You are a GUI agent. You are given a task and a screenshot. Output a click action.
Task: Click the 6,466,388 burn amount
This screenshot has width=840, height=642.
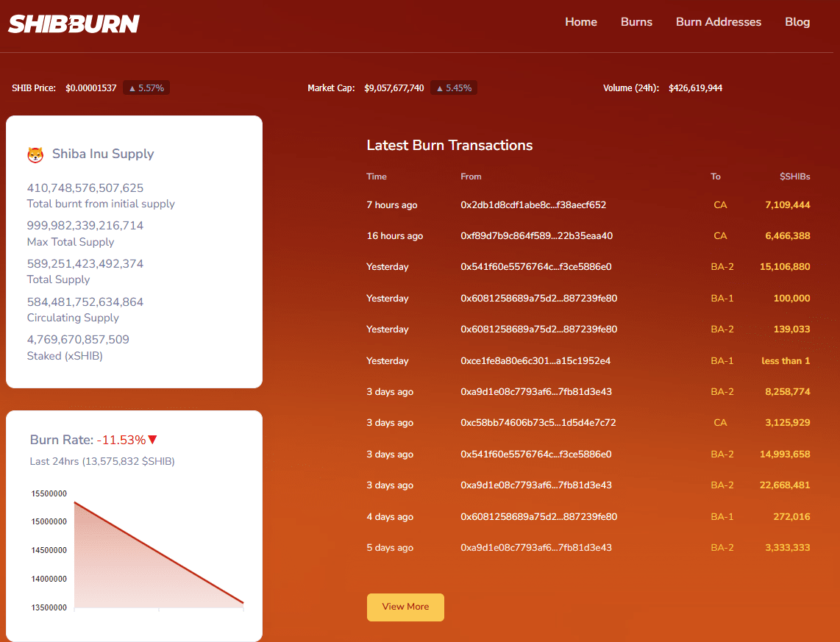coord(788,235)
